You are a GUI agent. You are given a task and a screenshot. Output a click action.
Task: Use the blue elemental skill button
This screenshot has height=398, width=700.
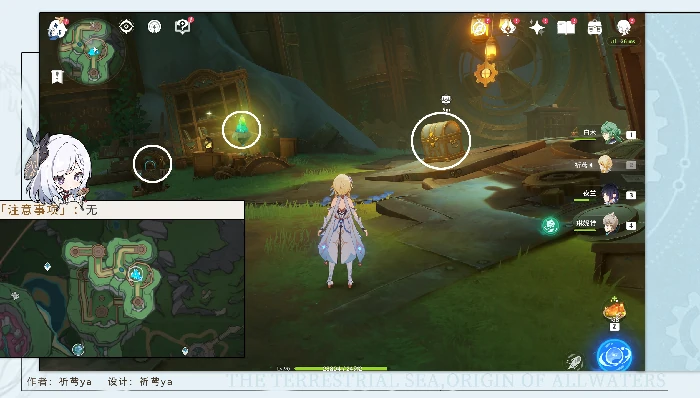click(614, 355)
